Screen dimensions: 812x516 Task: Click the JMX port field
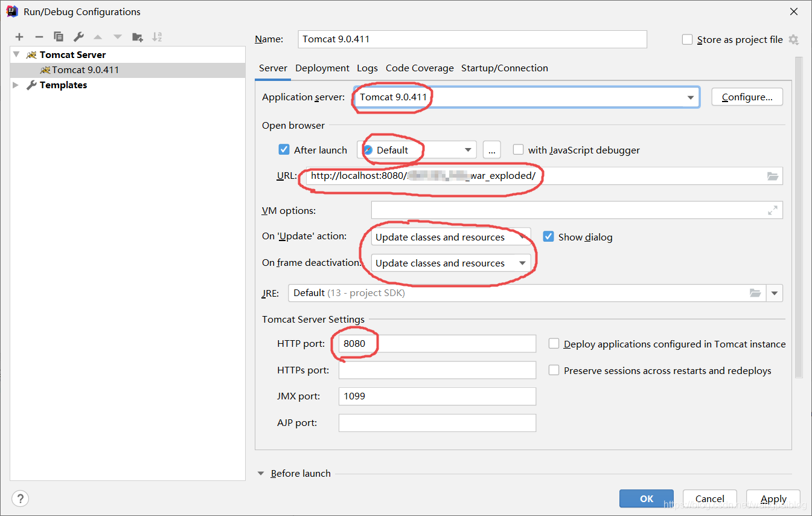click(437, 396)
